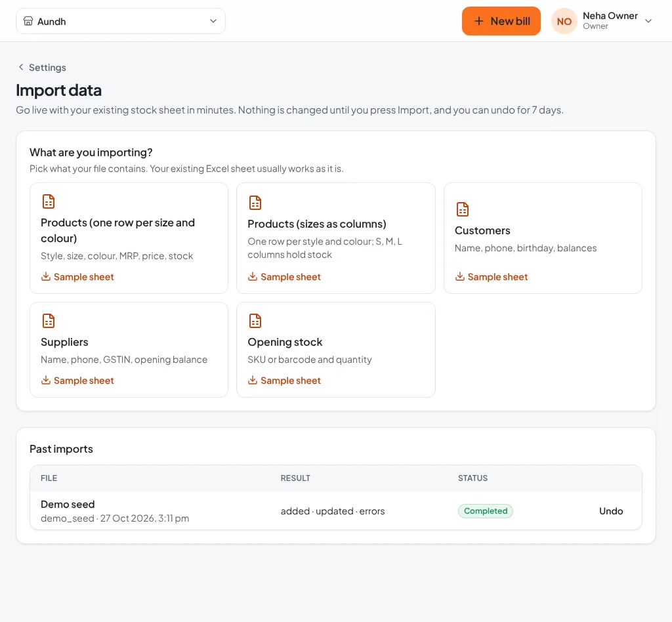Image resolution: width=672 pixels, height=622 pixels.
Task: Undo the Demo seed import
Action: pos(611,511)
